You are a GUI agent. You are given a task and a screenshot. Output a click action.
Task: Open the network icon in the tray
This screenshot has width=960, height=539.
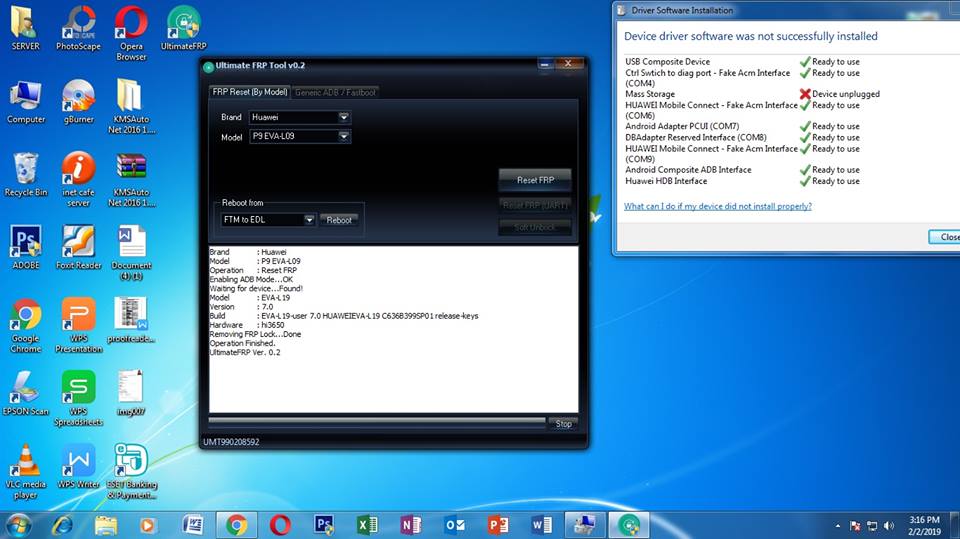tap(872, 526)
